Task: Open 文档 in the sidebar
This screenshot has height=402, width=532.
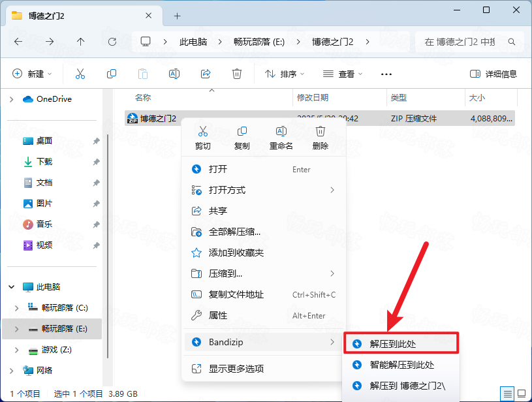Action: 44,183
